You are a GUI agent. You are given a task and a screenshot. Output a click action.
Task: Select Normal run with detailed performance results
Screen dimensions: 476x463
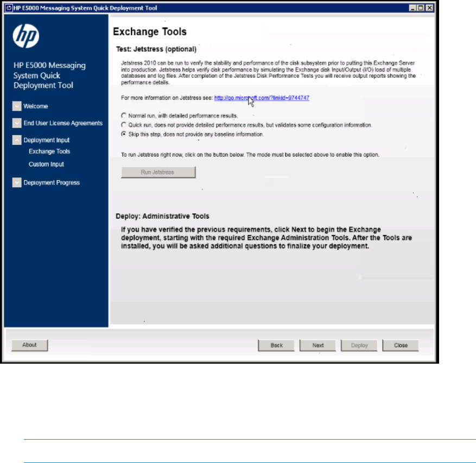click(124, 116)
